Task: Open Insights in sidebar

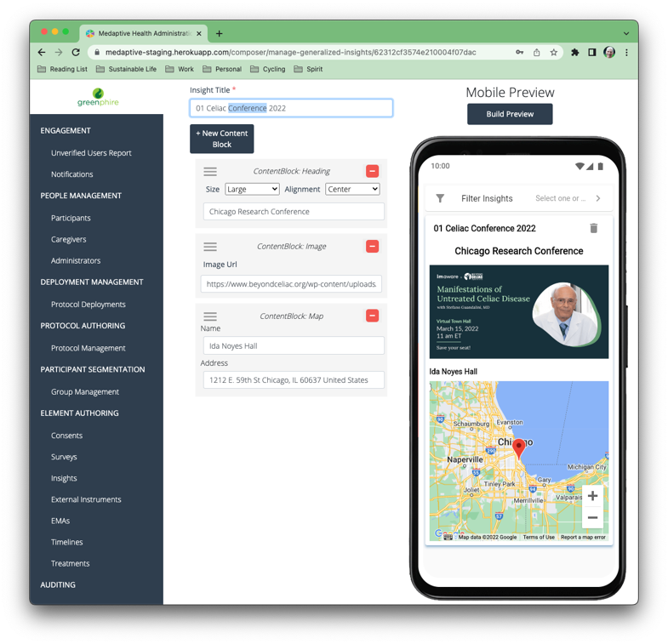Action: pos(64,478)
